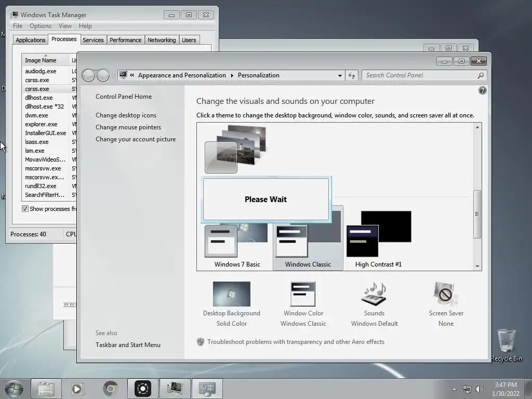Switch to Control Panel taskbar button
This screenshot has width=532, height=399.
tap(207, 389)
